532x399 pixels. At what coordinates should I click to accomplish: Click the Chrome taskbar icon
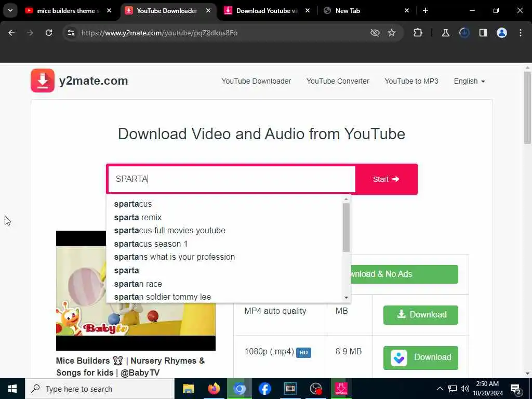pos(239,389)
